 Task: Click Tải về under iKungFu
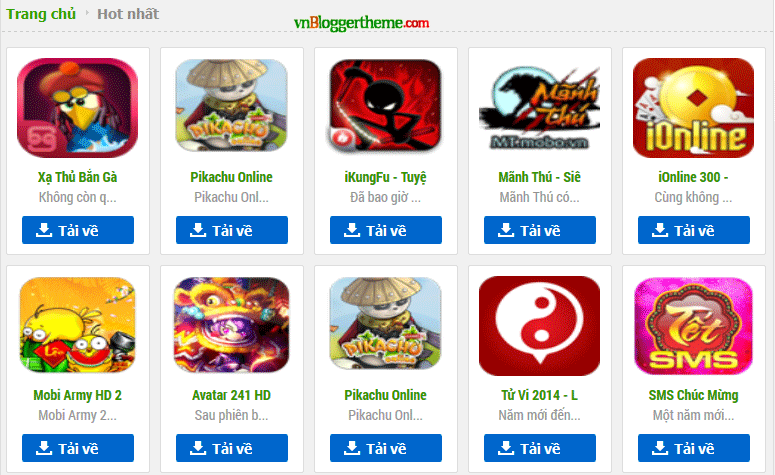pyautogui.click(x=386, y=230)
